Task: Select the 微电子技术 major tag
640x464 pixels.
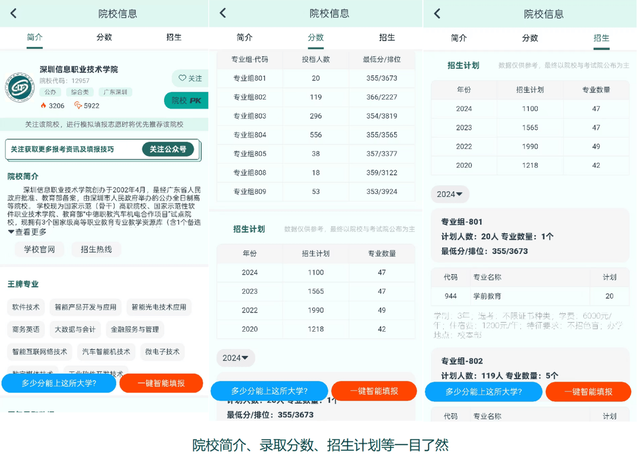Action: point(162,351)
